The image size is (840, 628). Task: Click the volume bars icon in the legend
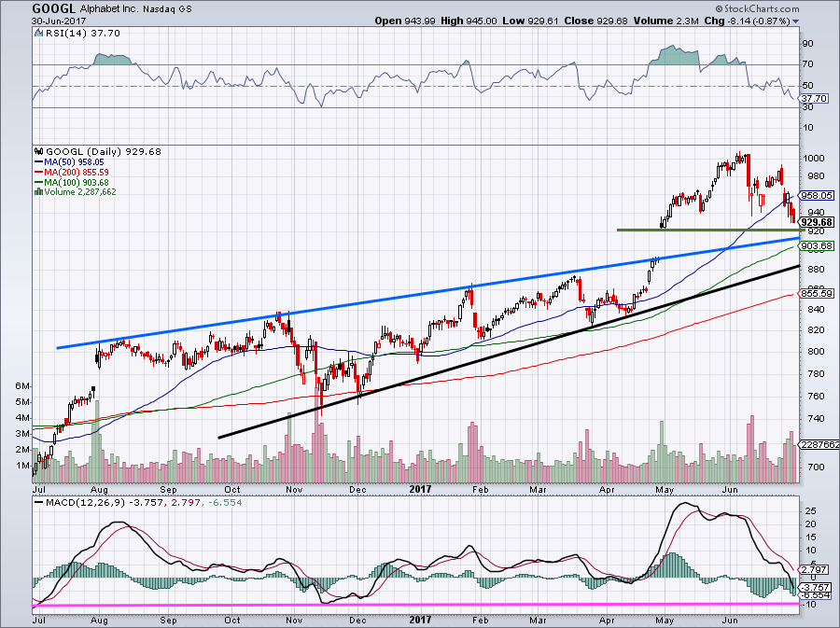click(38, 191)
